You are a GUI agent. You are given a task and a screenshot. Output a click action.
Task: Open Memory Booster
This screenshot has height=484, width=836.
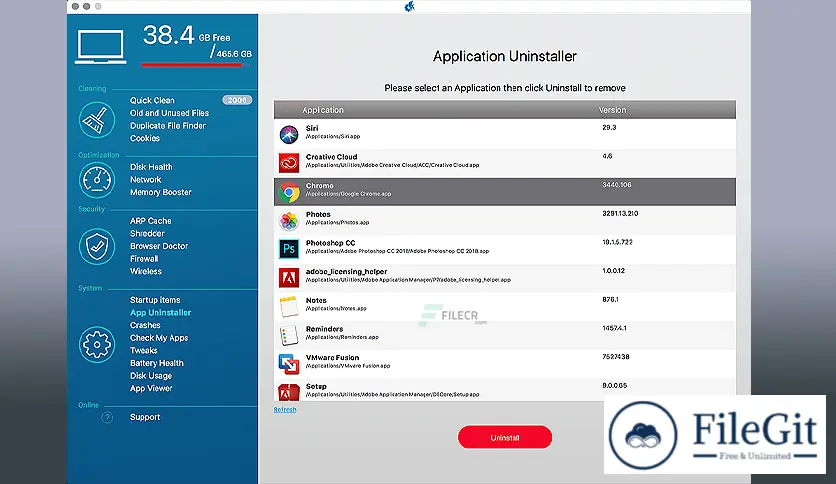[160, 192]
